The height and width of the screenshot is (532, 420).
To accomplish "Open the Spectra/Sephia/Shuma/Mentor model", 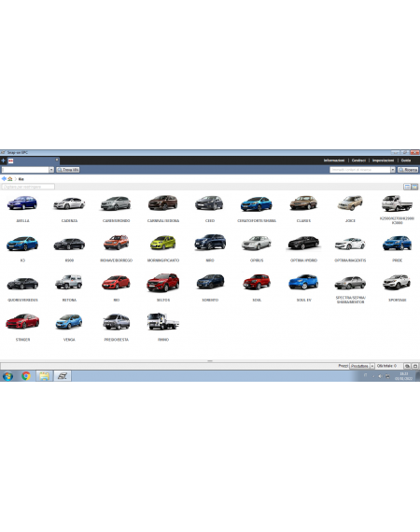I will (x=350, y=283).
